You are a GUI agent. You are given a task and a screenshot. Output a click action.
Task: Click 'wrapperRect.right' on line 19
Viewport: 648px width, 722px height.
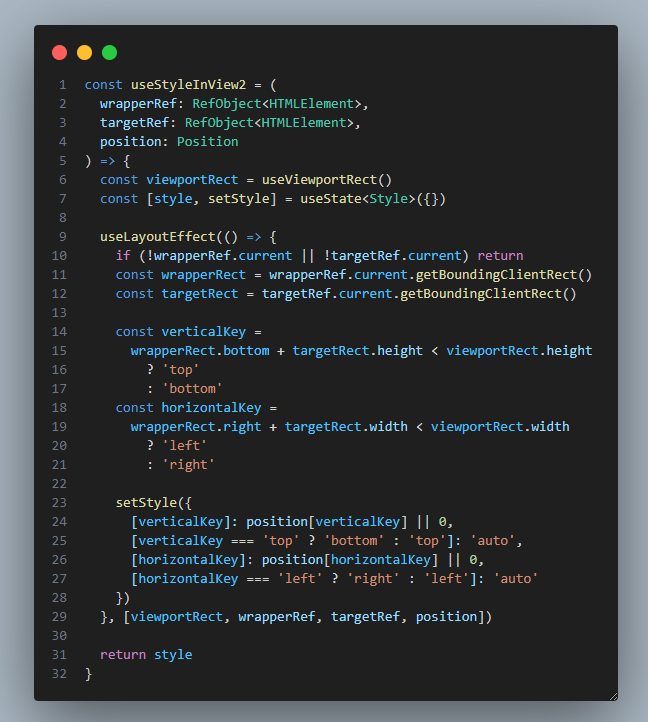(x=196, y=427)
